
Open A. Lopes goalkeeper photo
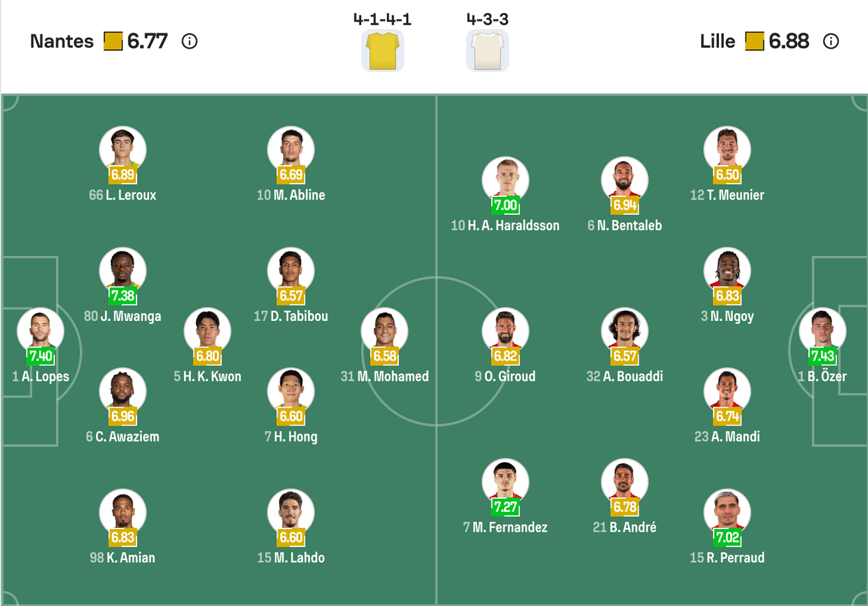click(x=40, y=330)
